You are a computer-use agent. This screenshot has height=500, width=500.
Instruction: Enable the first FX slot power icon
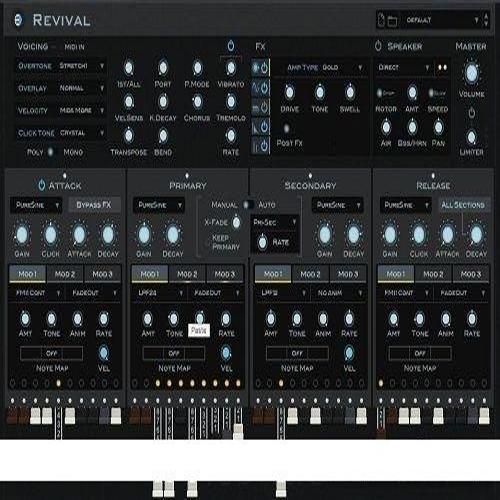click(x=264, y=68)
